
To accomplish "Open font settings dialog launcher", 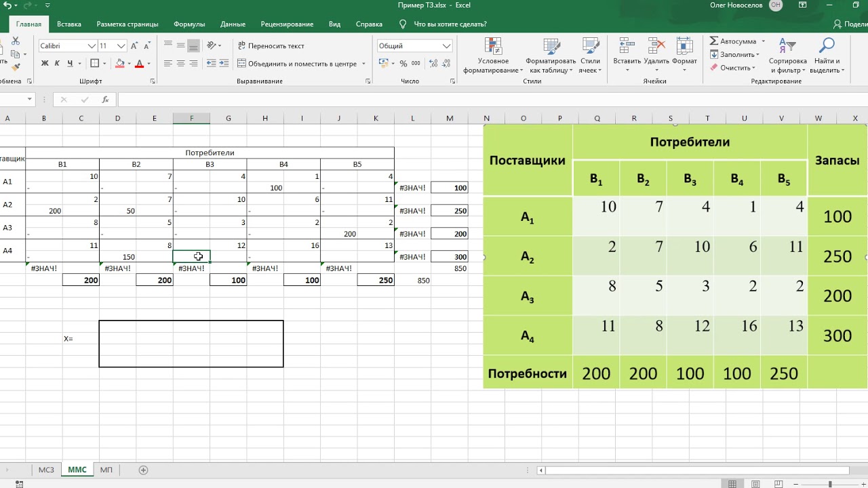I will [153, 81].
